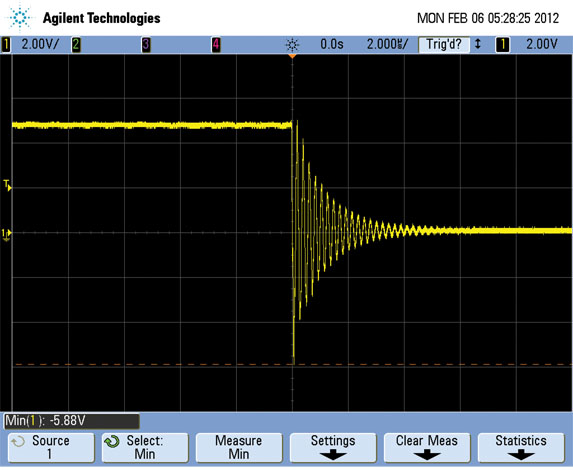Image resolution: width=573 pixels, height=470 pixels.
Task: Click the 2.000 time-per-division readout
Action: pyautogui.click(x=387, y=45)
